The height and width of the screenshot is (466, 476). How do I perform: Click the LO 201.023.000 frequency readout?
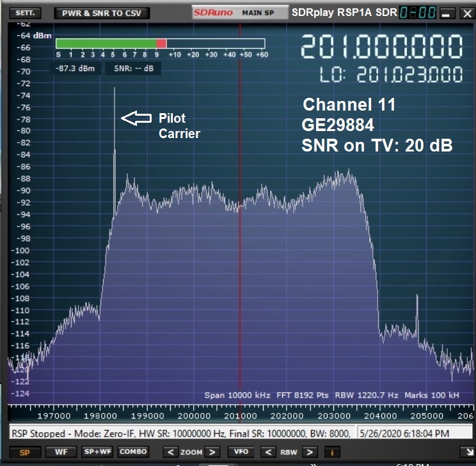click(390, 75)
